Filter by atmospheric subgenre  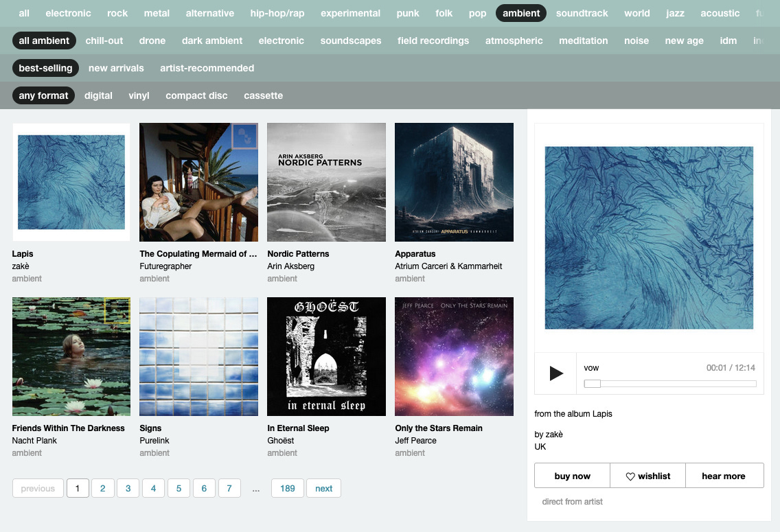pos(514,41)
